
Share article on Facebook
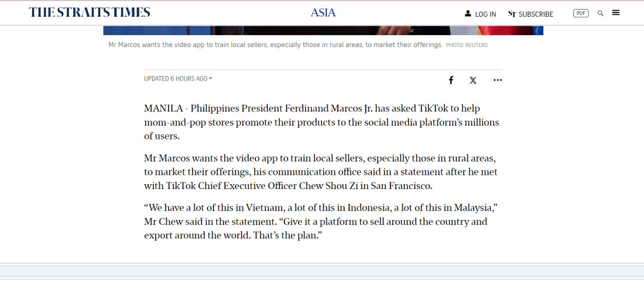tap(451, 80)
